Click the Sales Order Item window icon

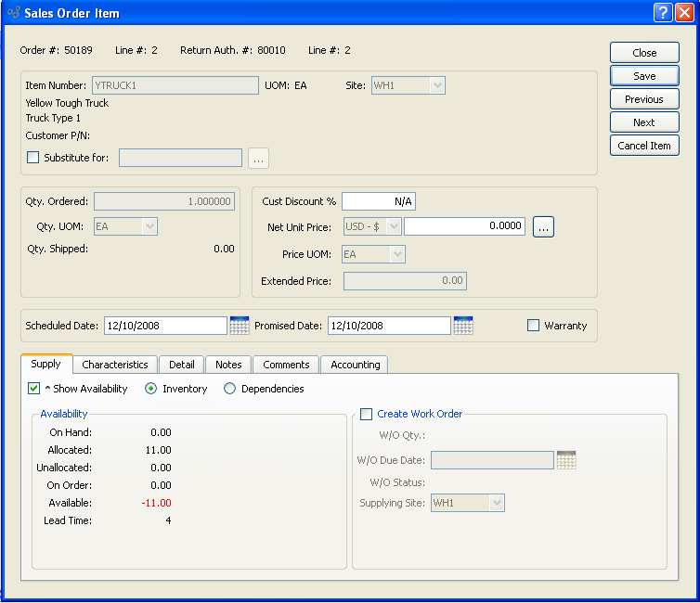tap(12, 13)
